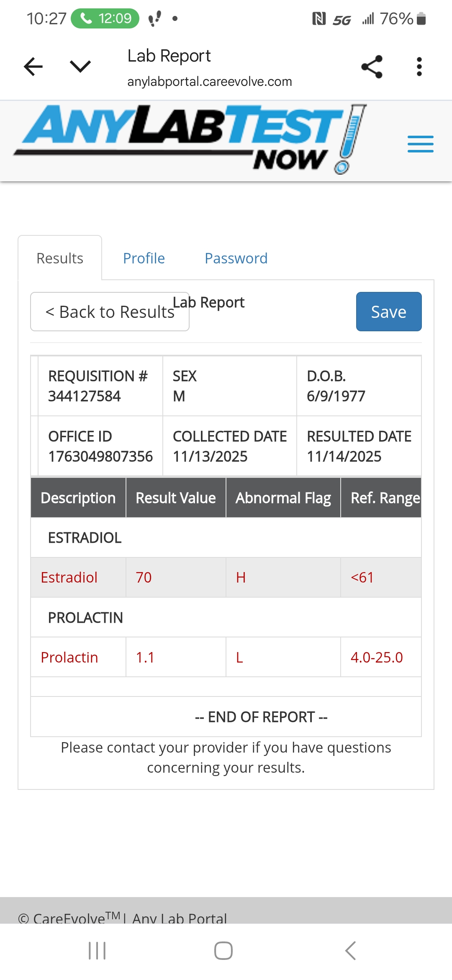Viewport: 452px width, 980px height.
Task: Tap the Android system back chevron
Action: (x=351, y=951)
